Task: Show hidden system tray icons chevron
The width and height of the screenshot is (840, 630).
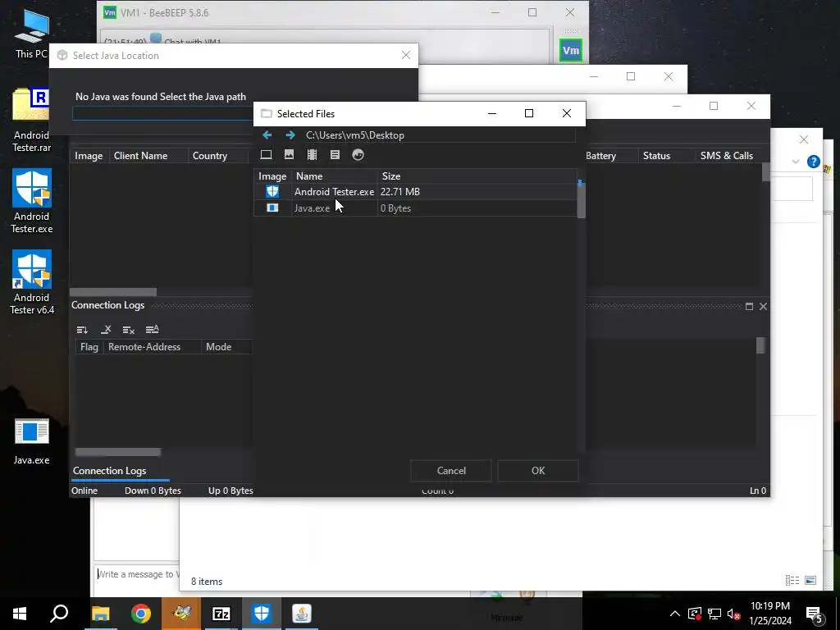Action: (x=675, y=614)
